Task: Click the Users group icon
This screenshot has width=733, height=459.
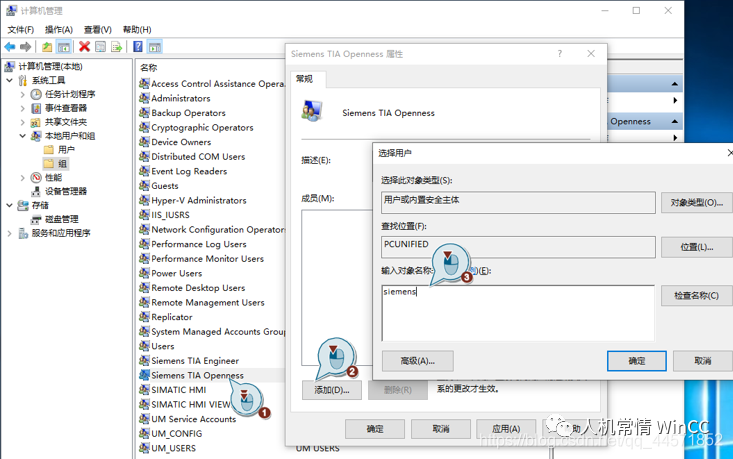Action: tap(144, 346)
